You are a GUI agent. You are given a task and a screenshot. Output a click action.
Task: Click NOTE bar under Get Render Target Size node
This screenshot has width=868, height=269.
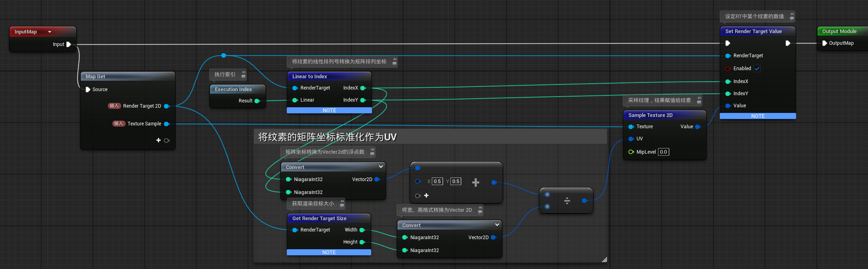(x=329, y=252)
